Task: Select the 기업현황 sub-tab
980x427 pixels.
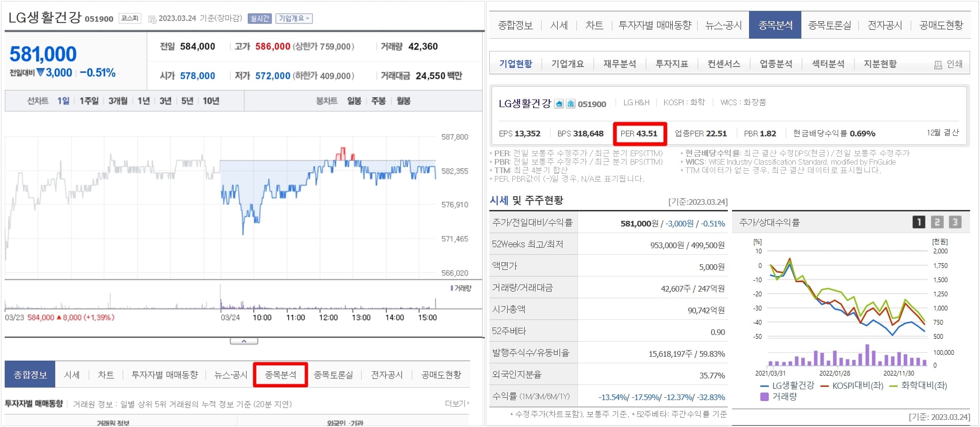Action: point(516,64)
